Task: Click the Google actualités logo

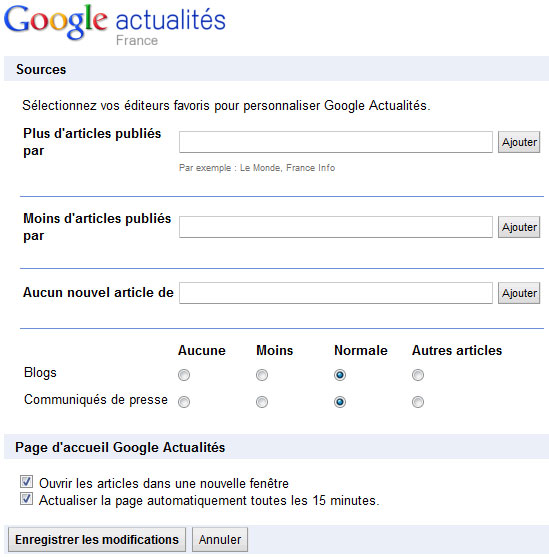Action: coord(114,22)
